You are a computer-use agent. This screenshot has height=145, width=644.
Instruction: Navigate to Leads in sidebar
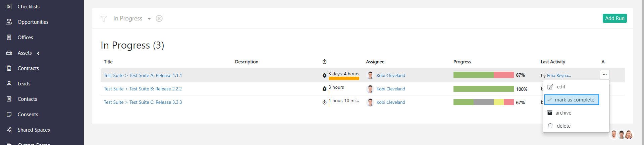[24, 84]
